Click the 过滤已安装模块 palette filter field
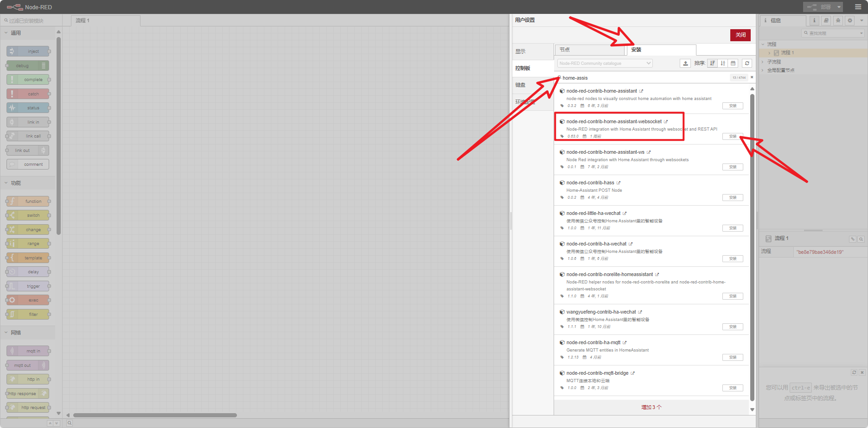This screenshot has height=428, width=868. coord(31,21)
